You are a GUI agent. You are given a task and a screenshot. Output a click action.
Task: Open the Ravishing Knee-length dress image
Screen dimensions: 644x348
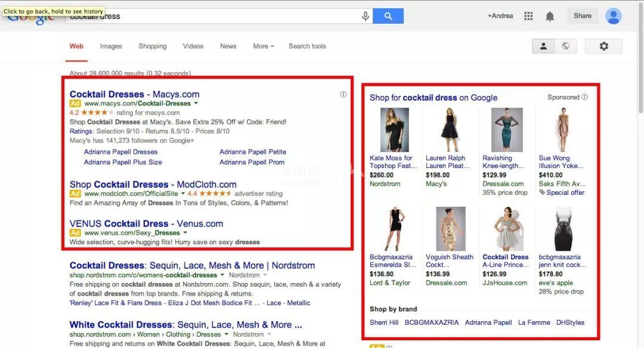coord(507,130)
